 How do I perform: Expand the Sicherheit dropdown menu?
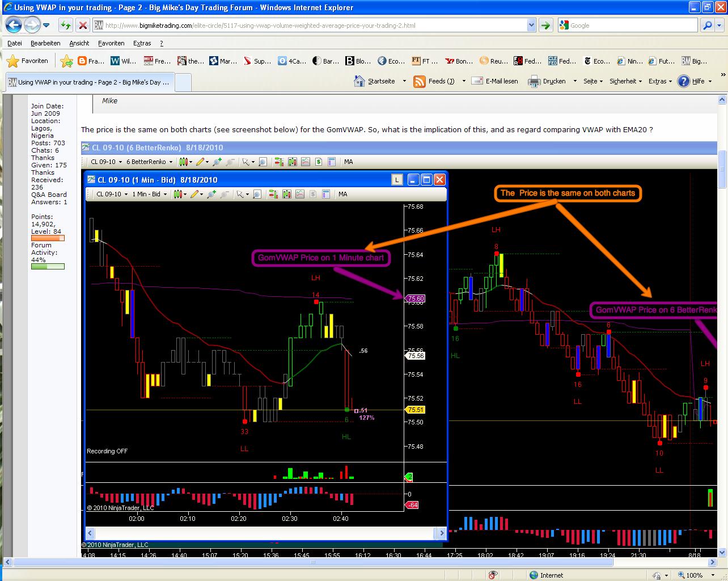point(626,81)
